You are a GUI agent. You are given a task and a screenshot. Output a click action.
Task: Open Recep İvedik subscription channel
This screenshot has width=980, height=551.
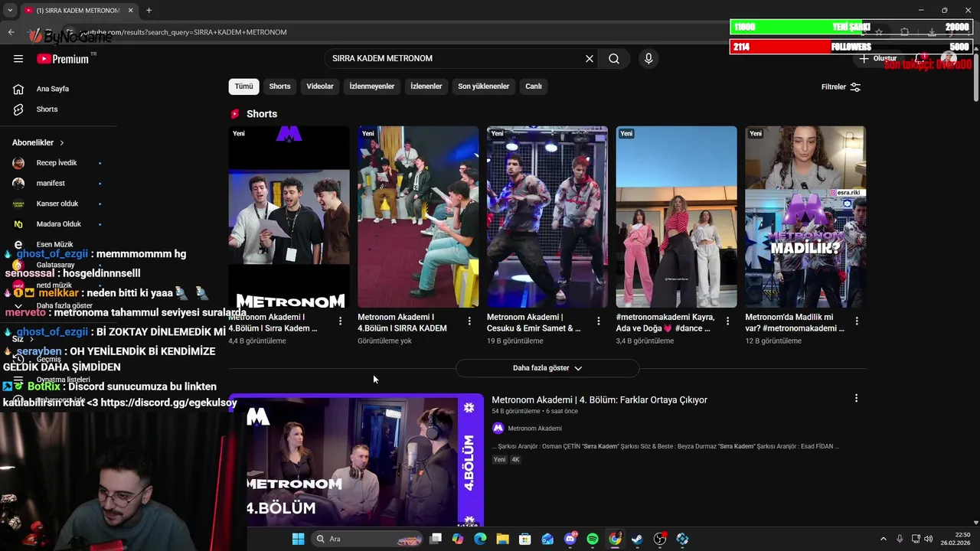pos(58,163)
